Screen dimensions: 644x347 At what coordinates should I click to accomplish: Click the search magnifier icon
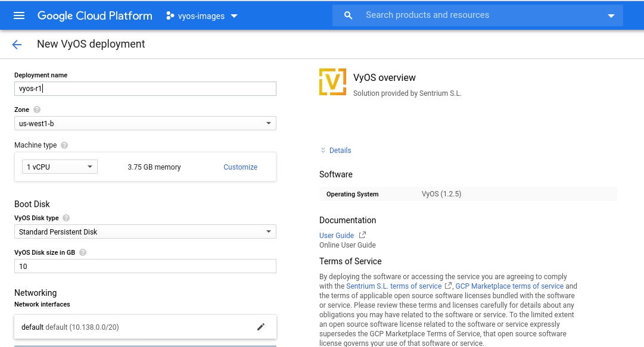tap(349, 15)
